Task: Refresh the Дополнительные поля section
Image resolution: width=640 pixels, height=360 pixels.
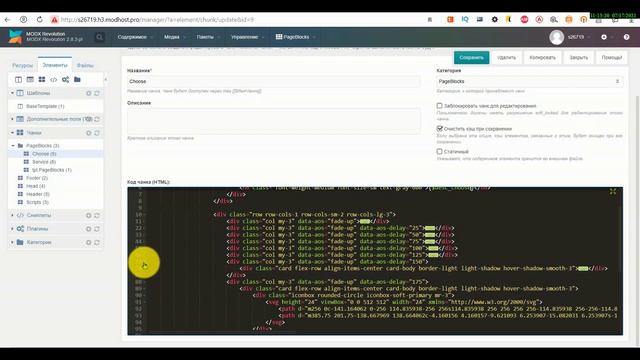Action: coord(97,119)
